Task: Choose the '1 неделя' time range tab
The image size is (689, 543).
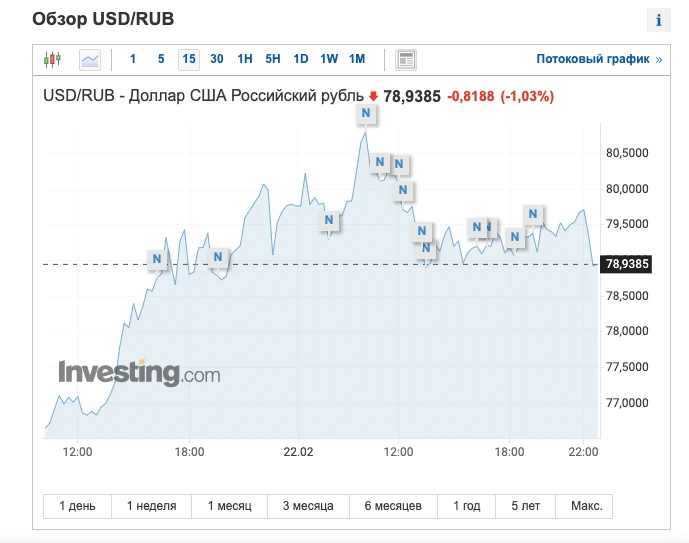Action: point(151,506)
